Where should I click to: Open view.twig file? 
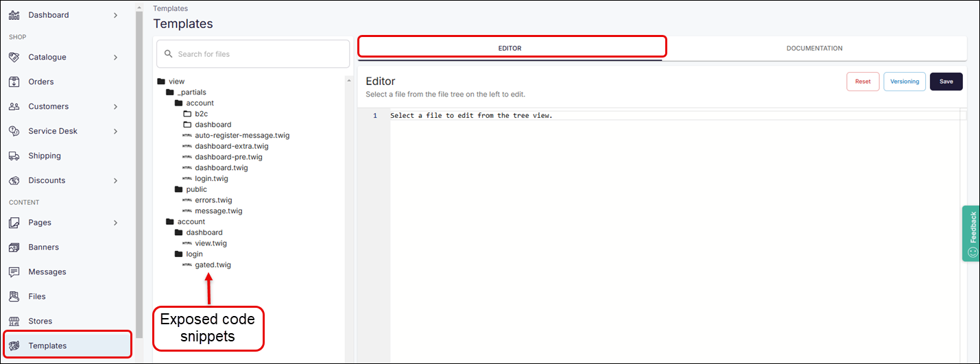point(211,243)
